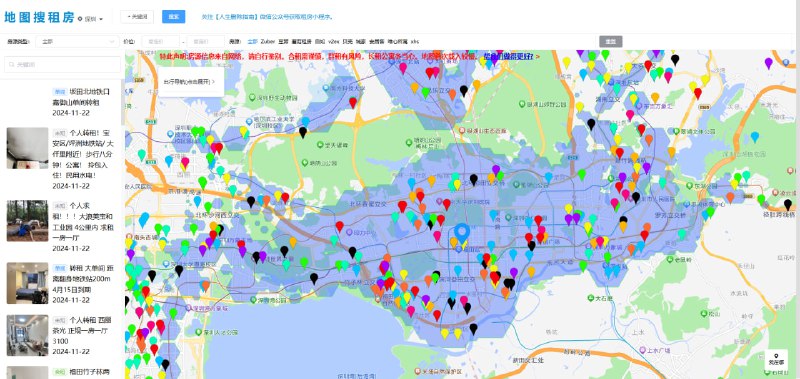The width and height of the screenshot is (800, 379).
Task: Select the black marker near 梧桐 on right edge
Action: tap(788, 205)
